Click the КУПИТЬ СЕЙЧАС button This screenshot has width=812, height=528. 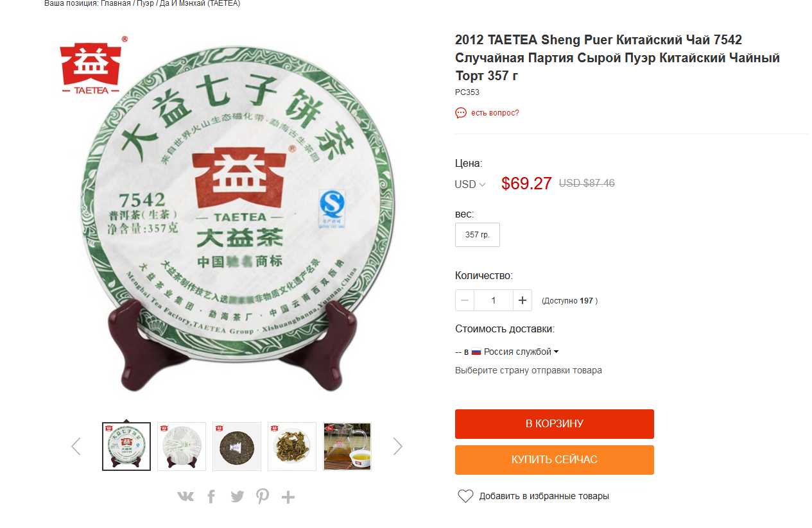pos(555,460)
